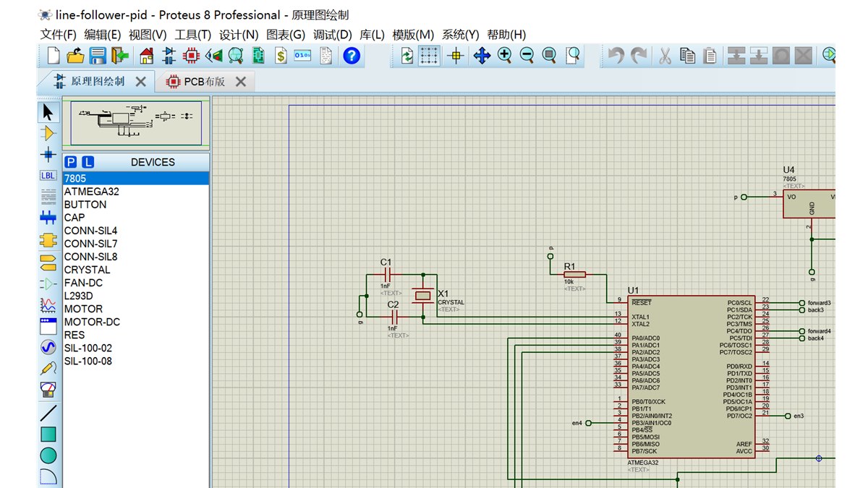Viewport: 868px width, 488px height.
Task: Open the 系统(Y) menu
Action: [x=461, y=35]
